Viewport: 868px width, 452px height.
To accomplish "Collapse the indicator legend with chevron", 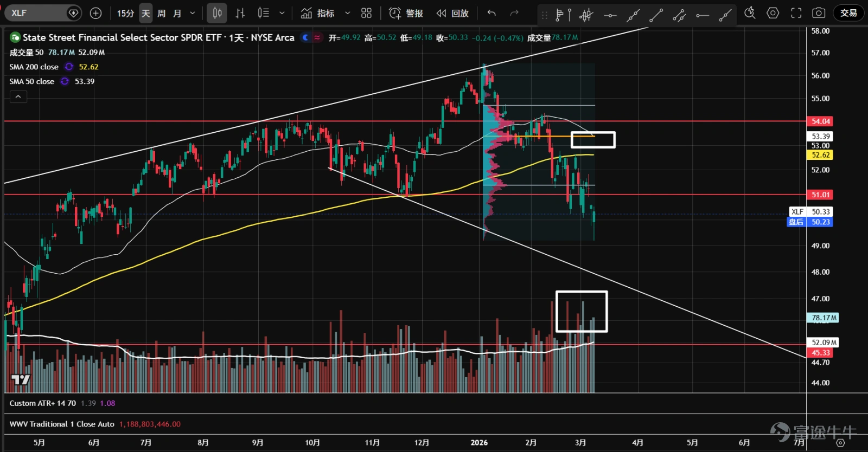I will (x=18, y=96).
